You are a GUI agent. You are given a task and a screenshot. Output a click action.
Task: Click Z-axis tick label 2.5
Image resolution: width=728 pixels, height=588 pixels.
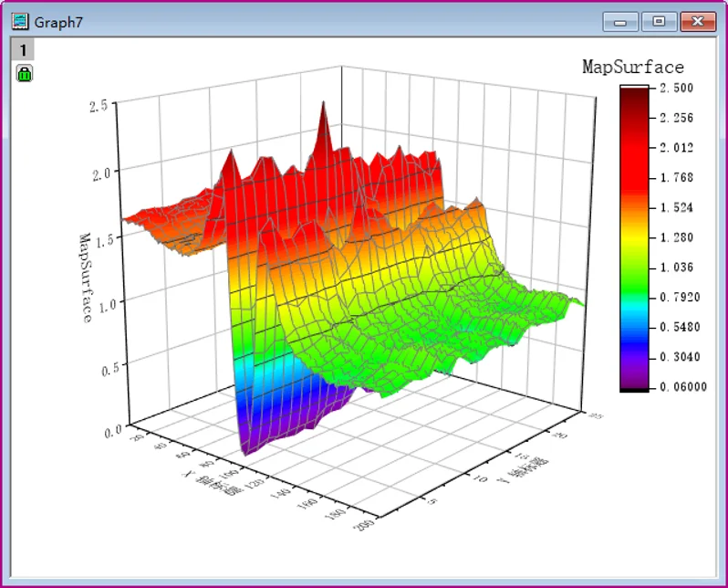pyautogui.click(x=99, y=107)
